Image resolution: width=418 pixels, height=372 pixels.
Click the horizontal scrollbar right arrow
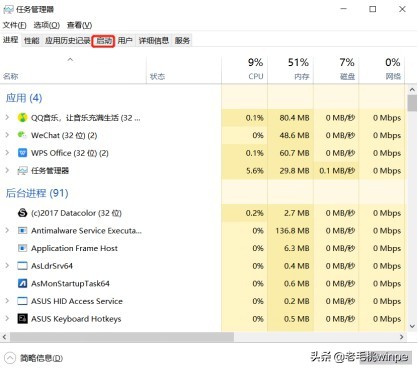coord(402,337)
